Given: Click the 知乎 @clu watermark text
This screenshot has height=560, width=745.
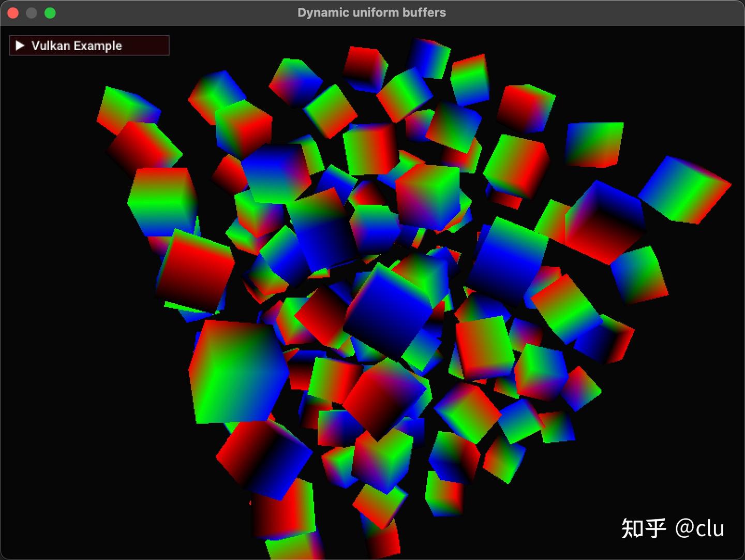Looking at the screenshot, I should [673, 528].
